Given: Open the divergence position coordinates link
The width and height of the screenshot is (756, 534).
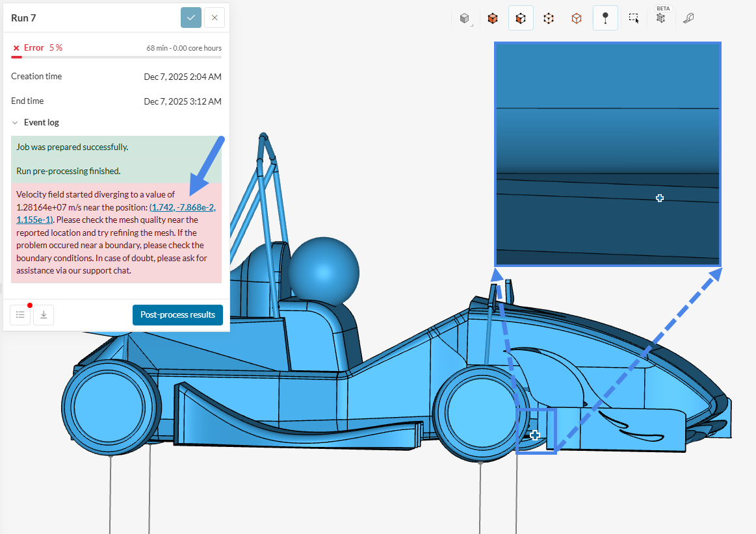Looking at the screenshot, I should click(182, 207).
